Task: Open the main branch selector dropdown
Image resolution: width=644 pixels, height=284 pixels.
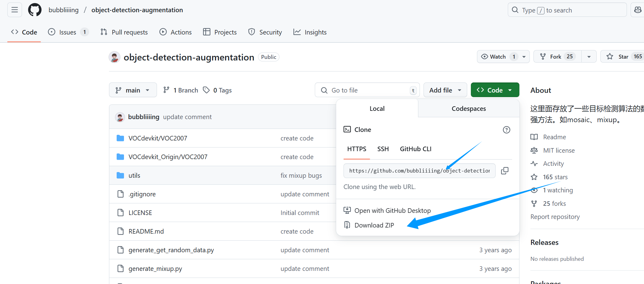Action: click(x=133, y=90)
